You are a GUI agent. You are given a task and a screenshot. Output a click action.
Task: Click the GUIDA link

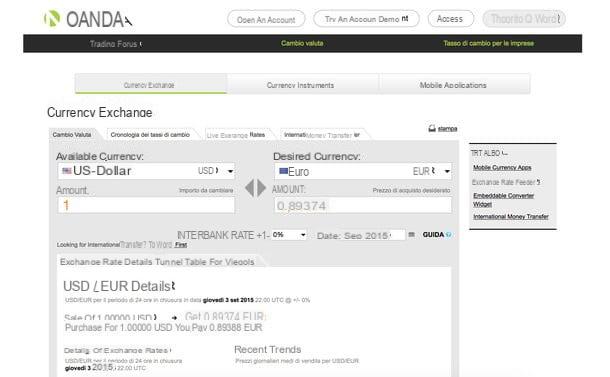tap(433, 235)
